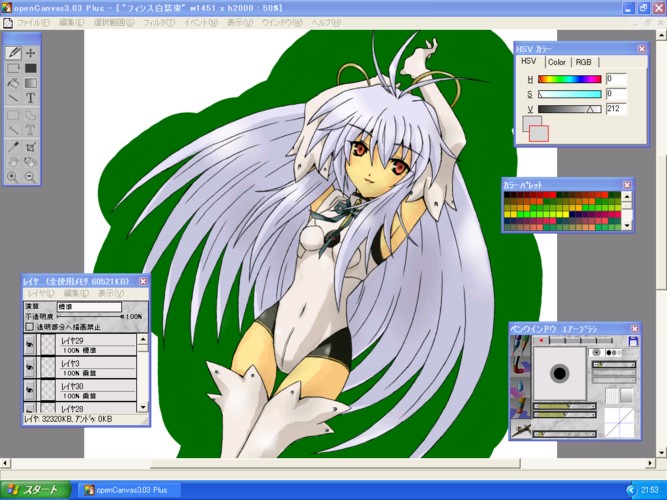The height and width of the screenshot is (500, 667).
Task: Click the soft-edge brush shape icon
Action: point(596,352)
